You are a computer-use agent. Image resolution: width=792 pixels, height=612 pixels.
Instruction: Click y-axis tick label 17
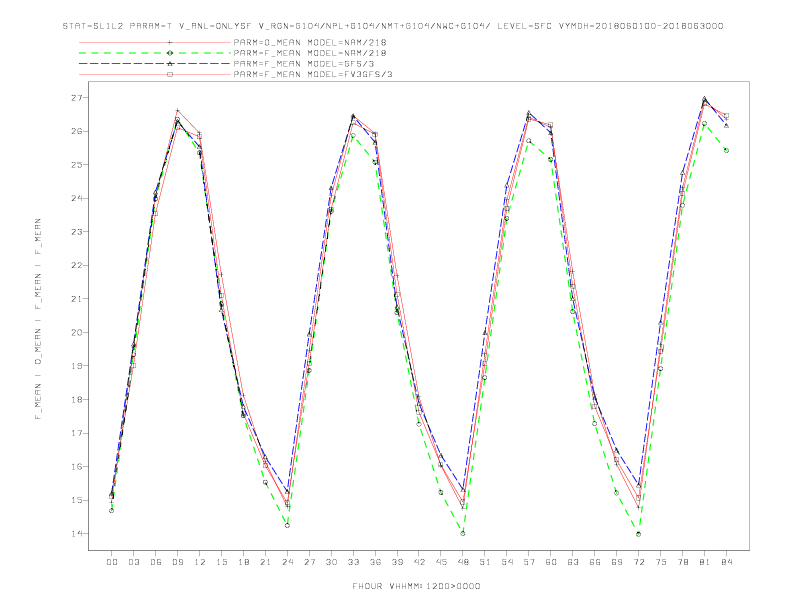[x=76, y=433]
